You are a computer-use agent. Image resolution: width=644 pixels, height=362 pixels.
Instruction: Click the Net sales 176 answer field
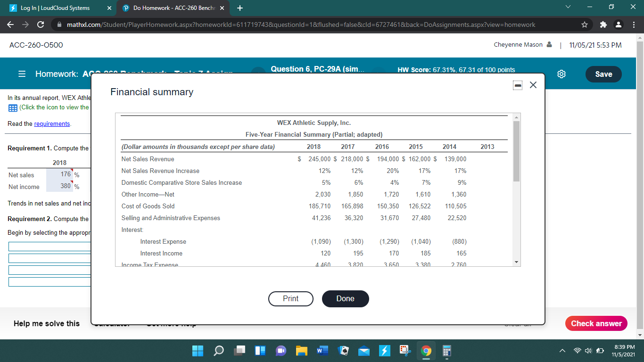pyautogui.click(x=59, y=175)
